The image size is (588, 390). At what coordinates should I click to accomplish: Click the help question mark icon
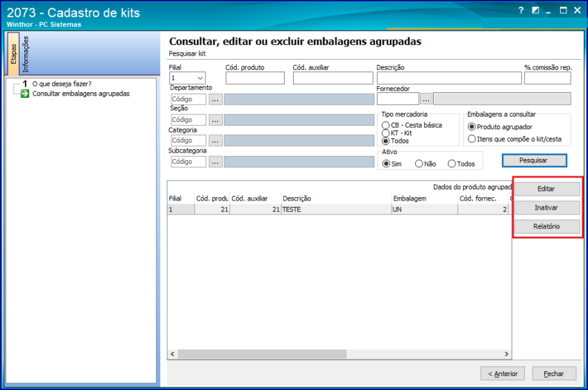pyautogui.click(x=521, y=10)
